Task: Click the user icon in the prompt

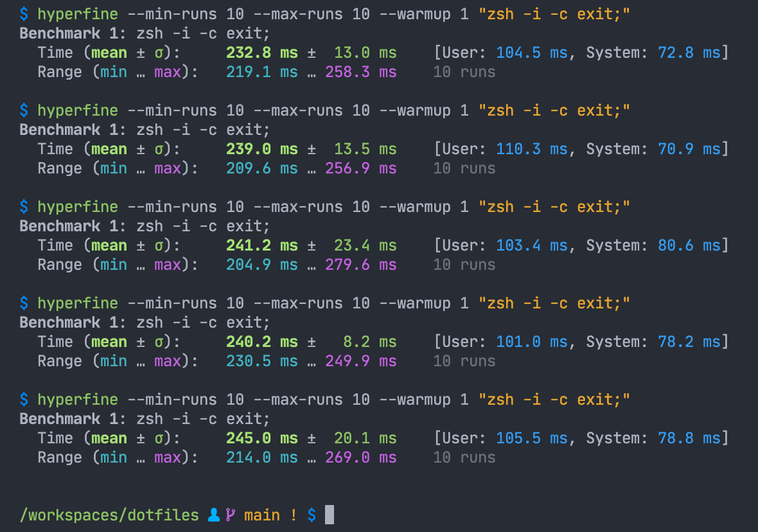Action: [x=214, y=515]
